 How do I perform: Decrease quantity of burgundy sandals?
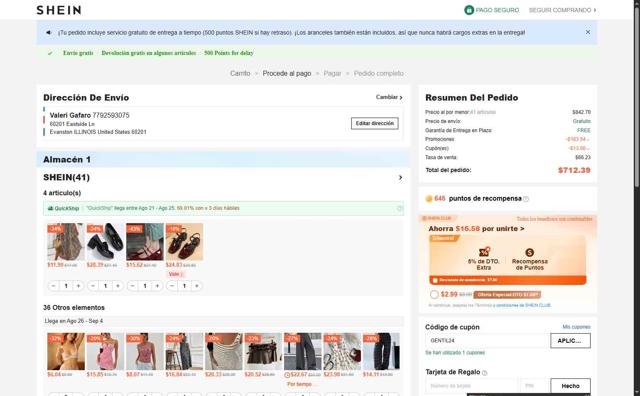[172, 286]
